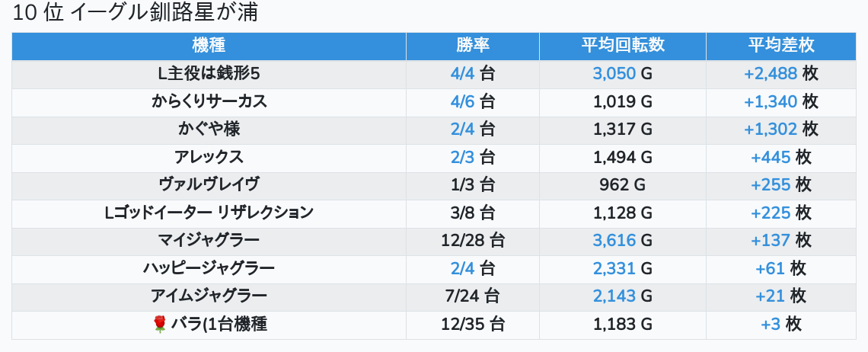Select the ハッピージャグラー machine name
This screenshot has height=352, width=868.
click(209, 268)
